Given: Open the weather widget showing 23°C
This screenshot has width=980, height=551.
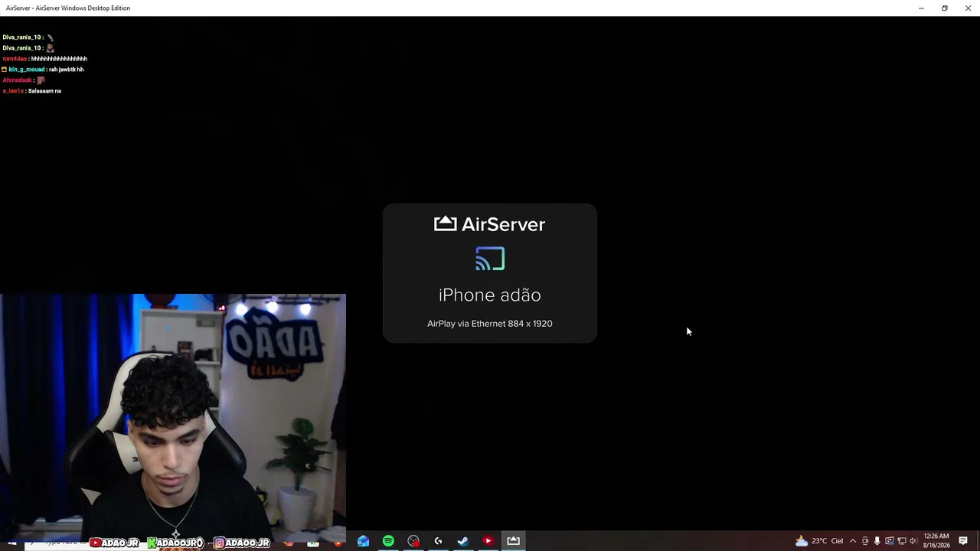Looking at the screenshot, I should point(819,541).
